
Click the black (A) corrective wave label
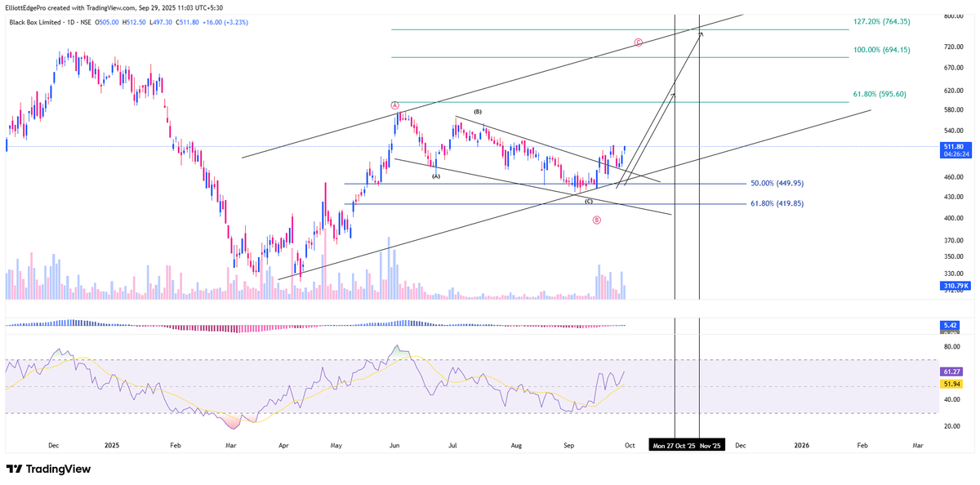(x=436, y=176)
